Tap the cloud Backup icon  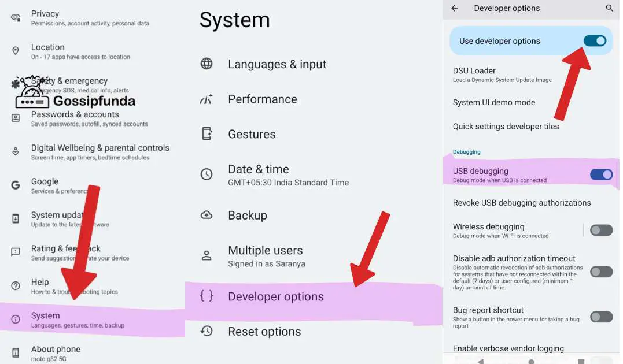point(206,215)
